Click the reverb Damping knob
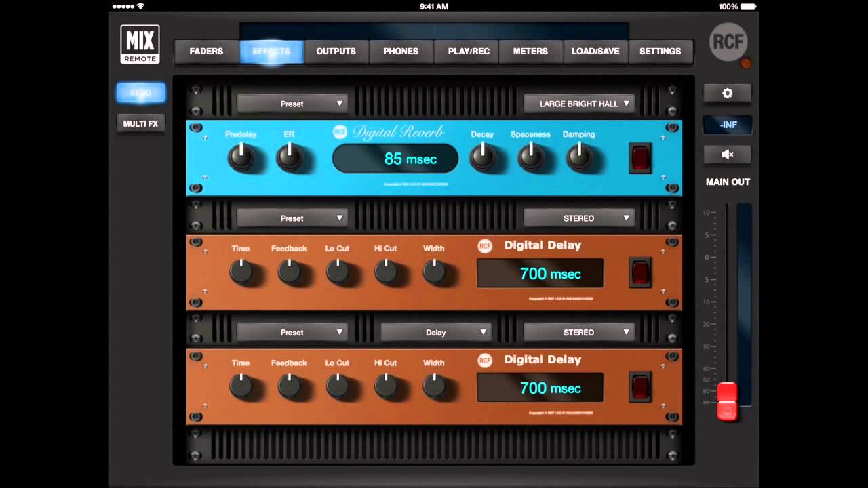868x488 pixels. [578, 157]
